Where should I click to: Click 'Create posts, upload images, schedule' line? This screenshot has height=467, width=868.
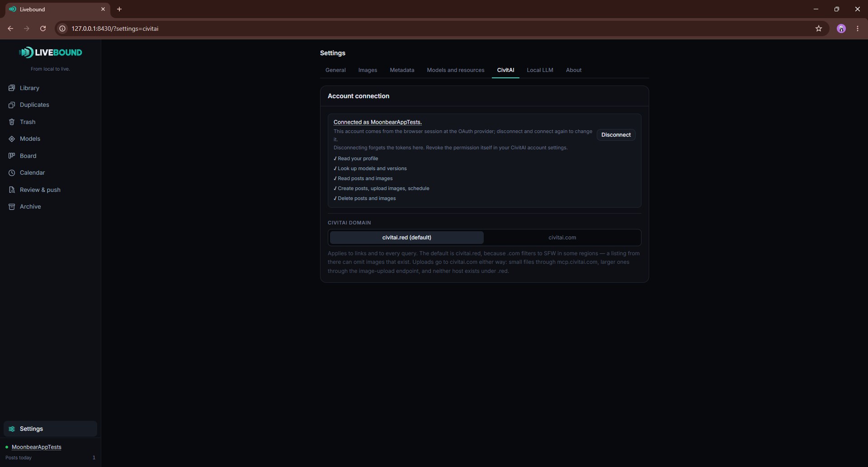[x=382, y=188]
